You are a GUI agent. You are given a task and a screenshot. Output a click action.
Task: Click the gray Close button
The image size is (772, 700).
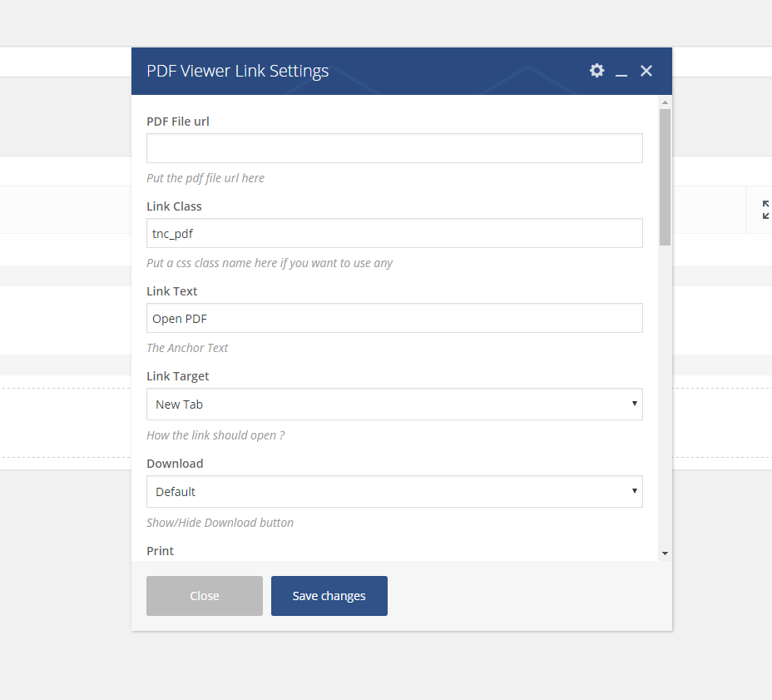pos(205,596)
